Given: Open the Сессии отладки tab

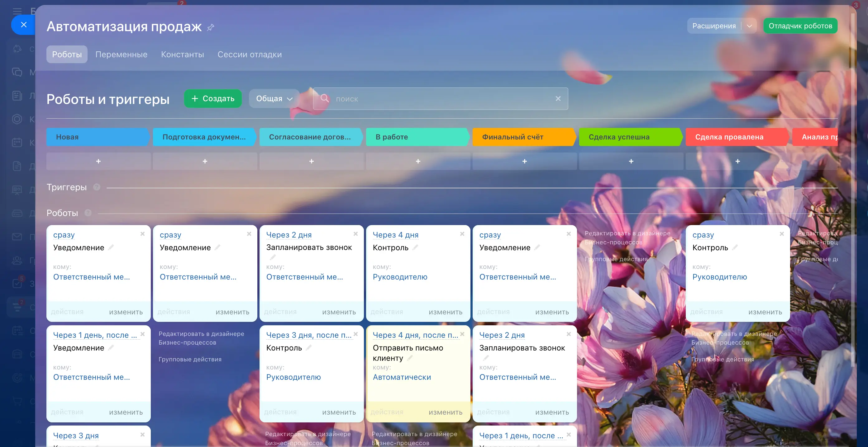Looking at the screenshot, I should pyautogui.click(x=249, y=54).
